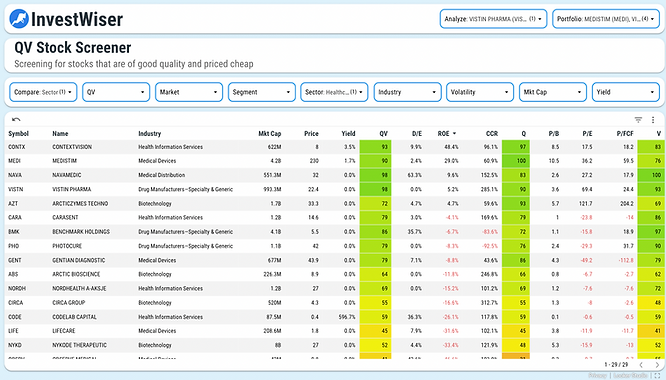The image size is (666, 380).
Task: Open the Sector Healthcare filter dropdown
Action: (334, 92)
